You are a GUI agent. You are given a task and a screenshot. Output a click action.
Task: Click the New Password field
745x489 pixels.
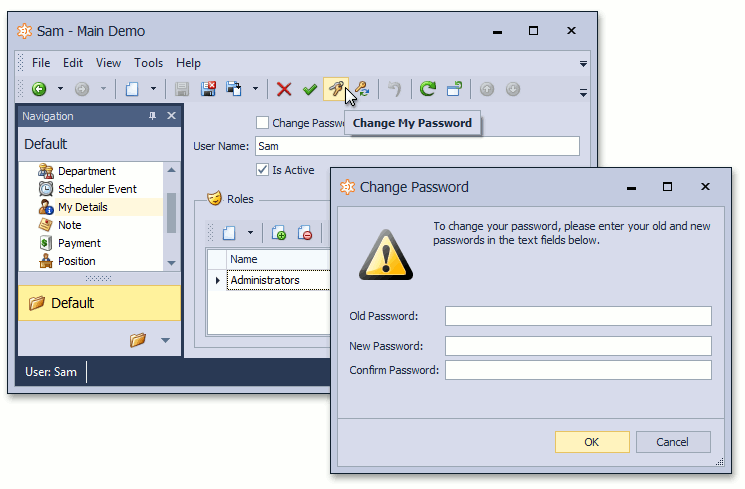(x=578, y=346)
